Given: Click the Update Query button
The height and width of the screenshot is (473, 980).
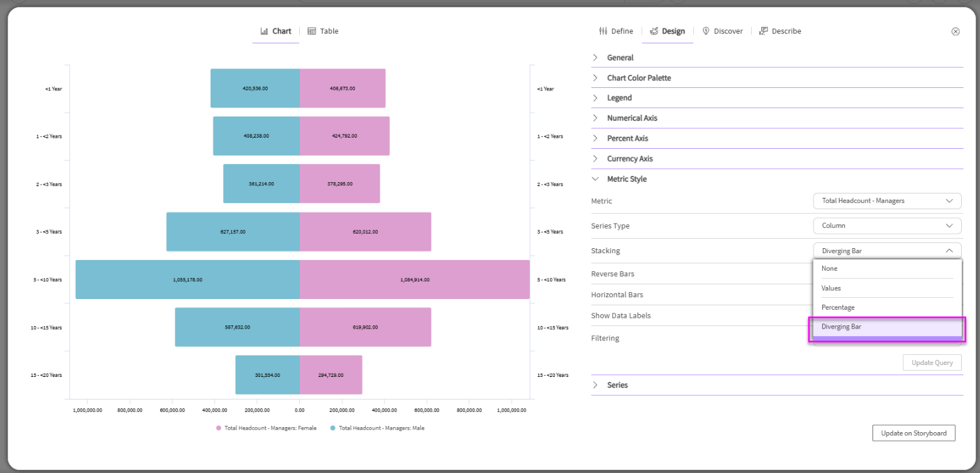Looking at the screenshot, I should [x=932, y=362].
